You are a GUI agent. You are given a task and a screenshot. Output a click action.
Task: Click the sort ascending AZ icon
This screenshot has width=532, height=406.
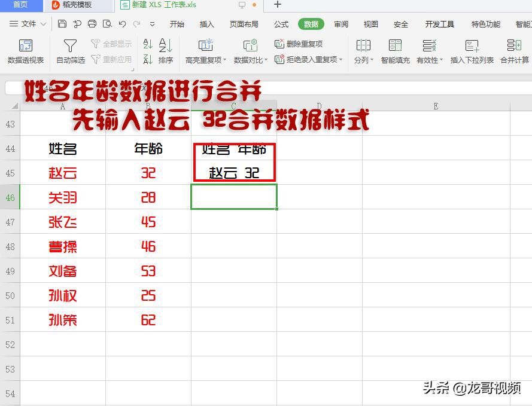pos(147,44)
